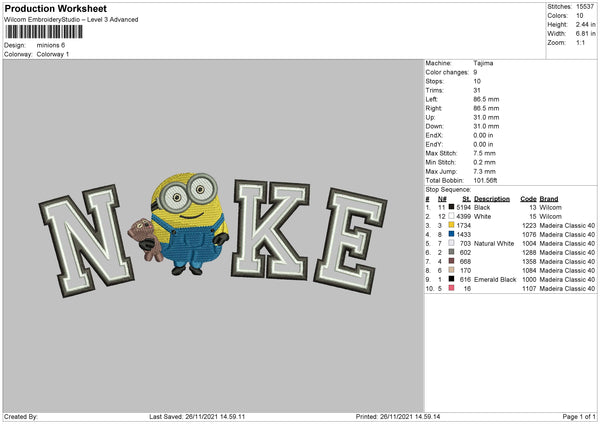Click the Minion character in the design
The image size is (600, 424).
188,223
